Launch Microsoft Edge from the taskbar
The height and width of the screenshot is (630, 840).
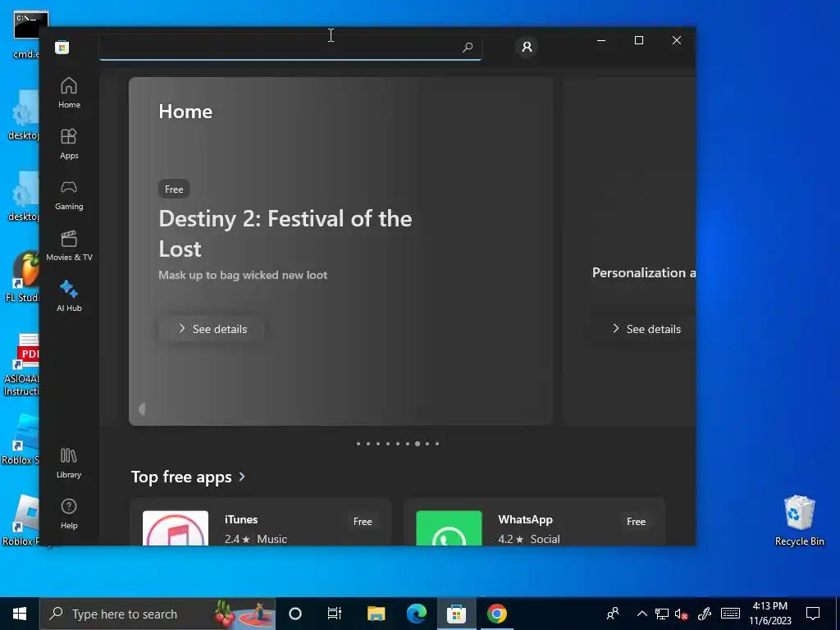click(x=416, y=614)
